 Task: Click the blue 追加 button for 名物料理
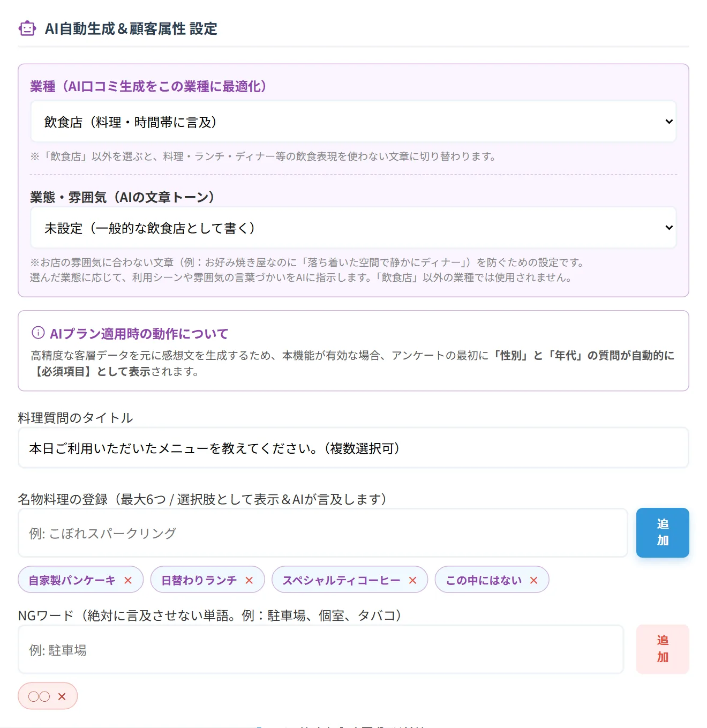tap(663, 532)
